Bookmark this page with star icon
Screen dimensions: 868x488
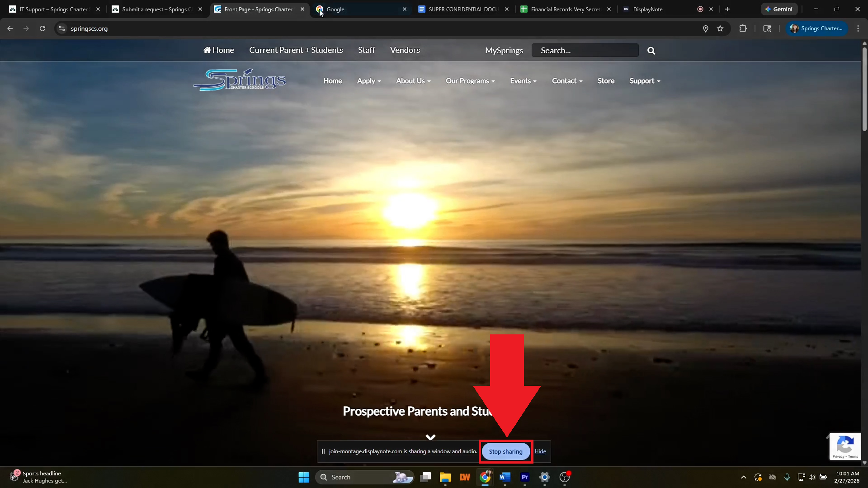pos(720,28)
